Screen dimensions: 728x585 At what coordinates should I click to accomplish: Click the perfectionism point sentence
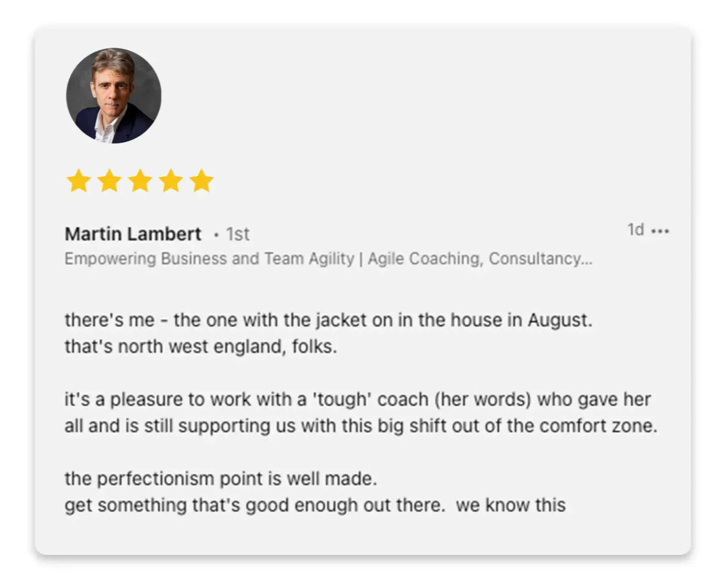[x=221, y=479]
